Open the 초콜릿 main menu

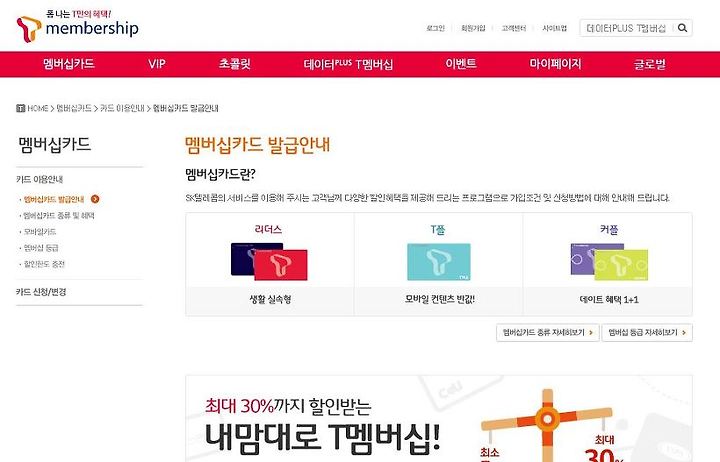pos(235,64)
